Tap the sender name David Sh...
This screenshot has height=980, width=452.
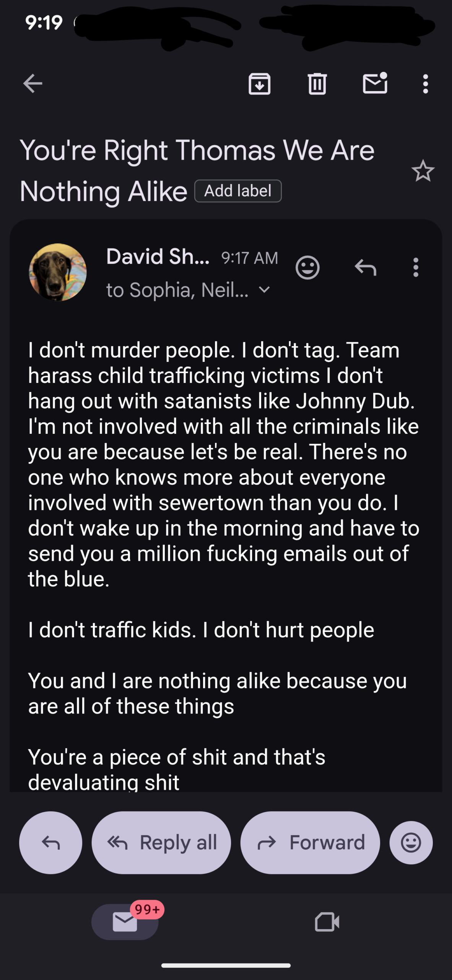[158, 256]
